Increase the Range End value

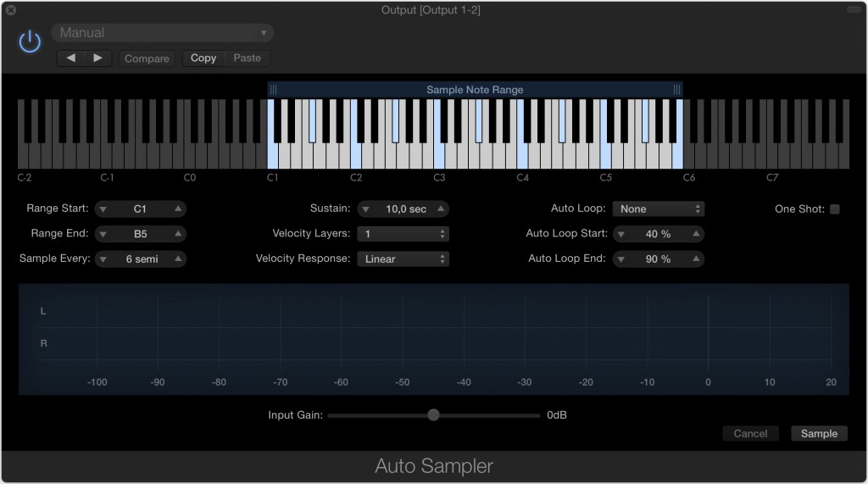tap(178, 234)
